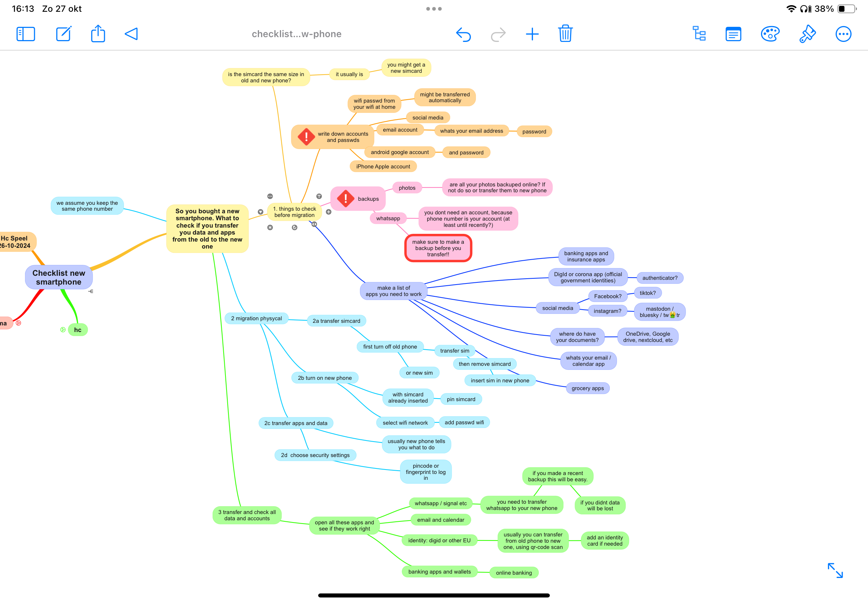The height and width of the screenshot is (603, 868).
Task: Open the color palette icon
Action: [x=770, y=34]
